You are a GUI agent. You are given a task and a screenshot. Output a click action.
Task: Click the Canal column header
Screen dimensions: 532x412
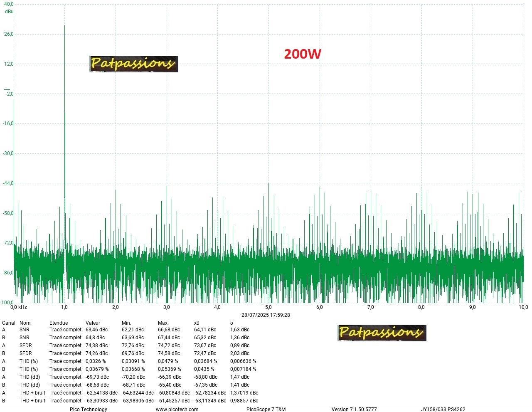(x=8, y=323)
